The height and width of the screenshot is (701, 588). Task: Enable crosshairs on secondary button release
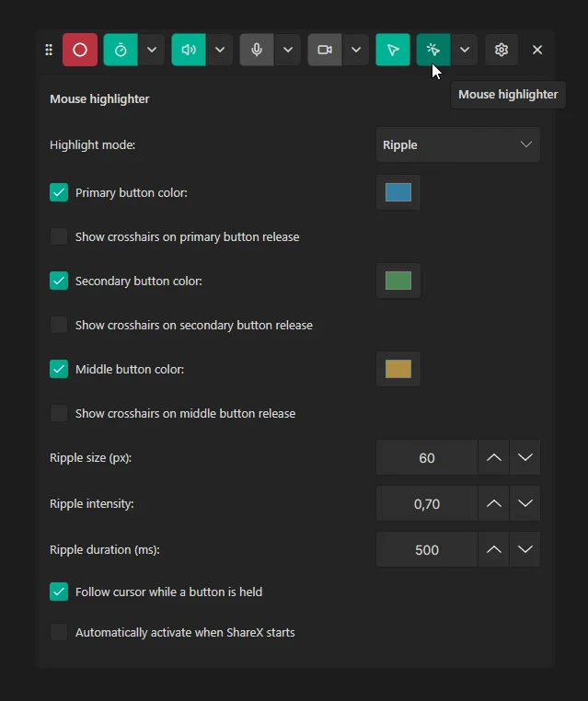point(59,325)
